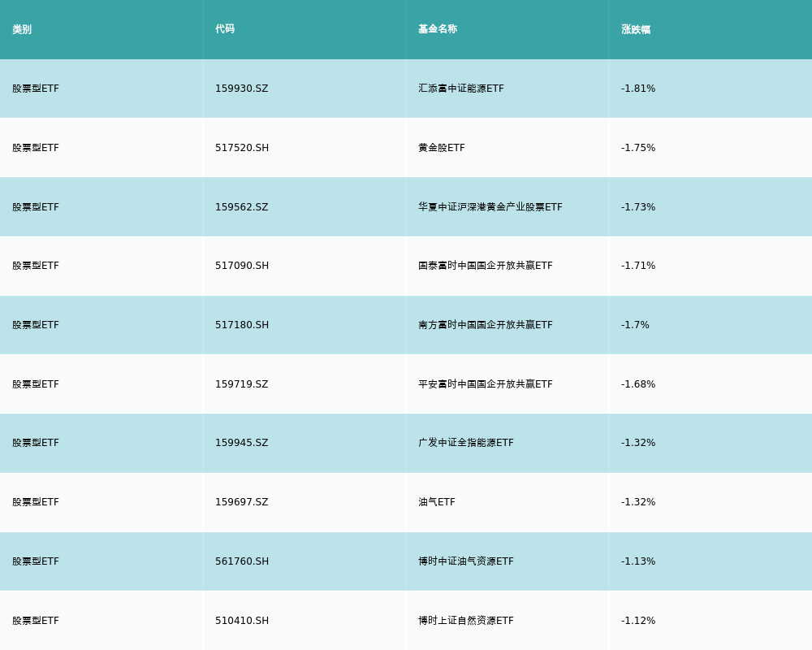
Task: Select fund name 汇添富中证能源ETF
Action: [x=461, y=89]
